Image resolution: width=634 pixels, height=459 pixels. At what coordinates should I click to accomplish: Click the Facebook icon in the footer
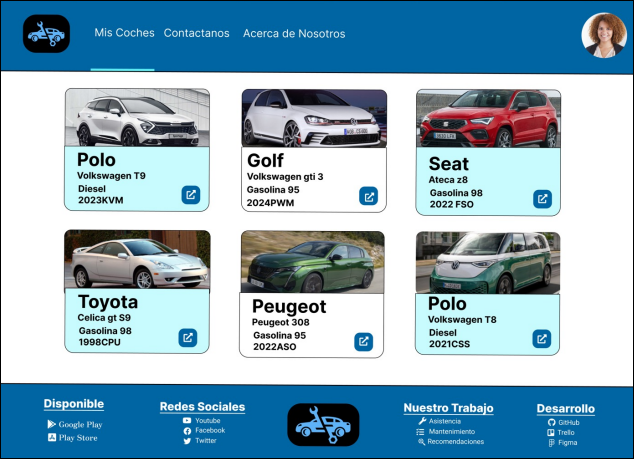(187, 431)
